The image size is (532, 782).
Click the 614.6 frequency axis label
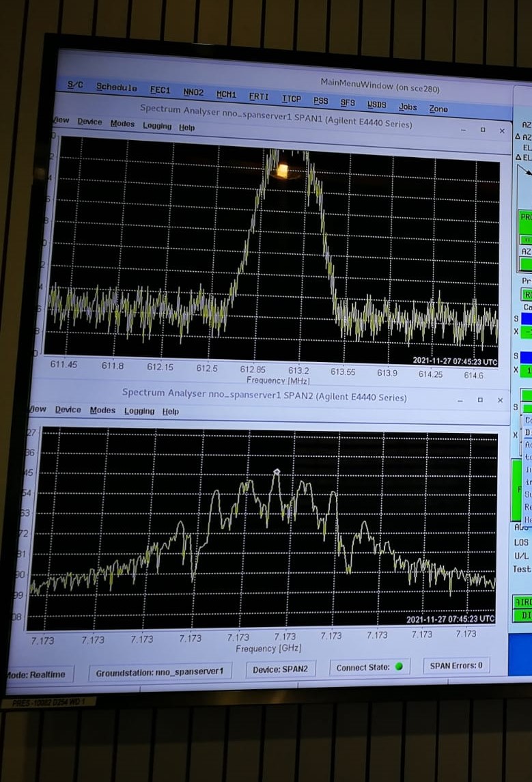[x=473, y=375]
